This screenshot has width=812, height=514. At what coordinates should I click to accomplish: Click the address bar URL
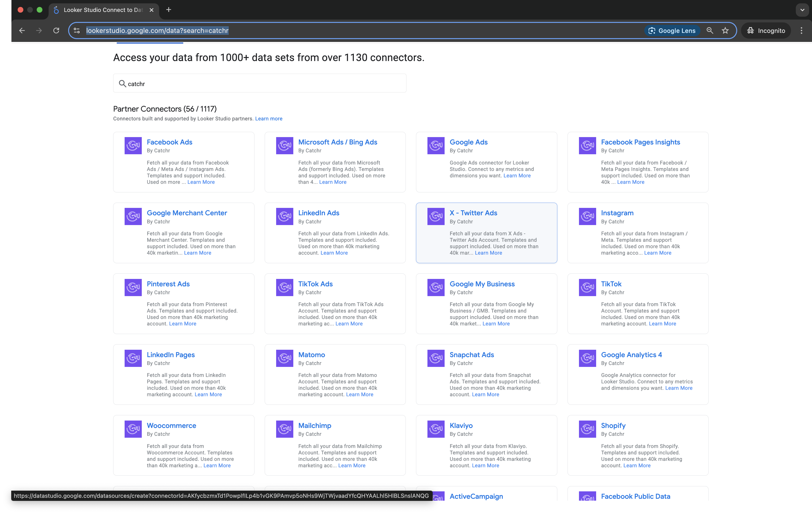pyautogui.click(x=157, y=30)
